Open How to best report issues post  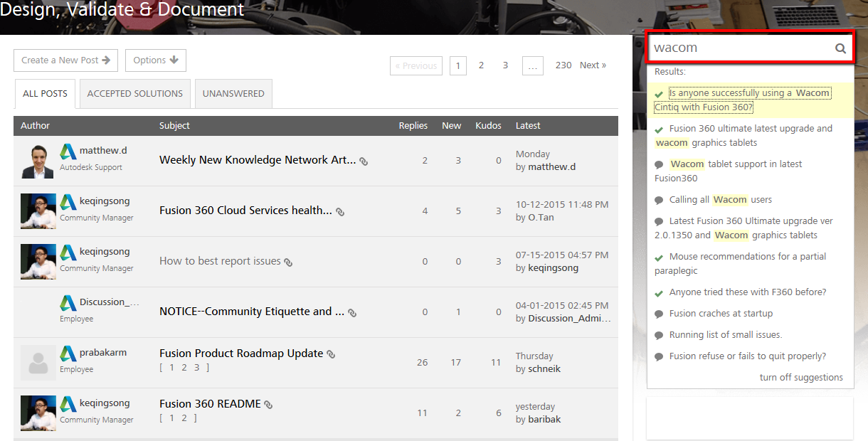[220, 261]
